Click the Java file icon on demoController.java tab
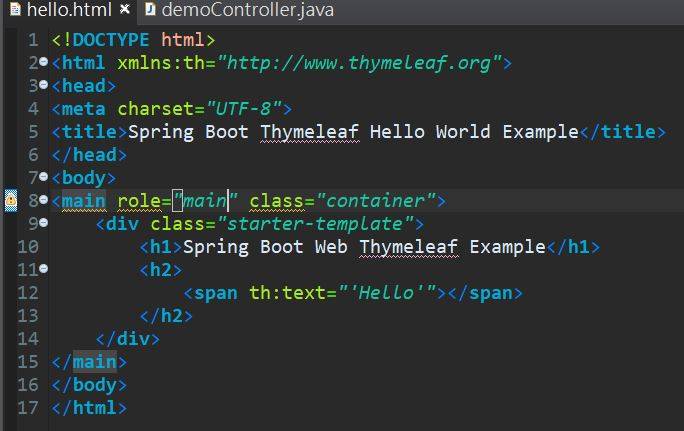This screenshot has width=684, height=431. coord(150,9)
